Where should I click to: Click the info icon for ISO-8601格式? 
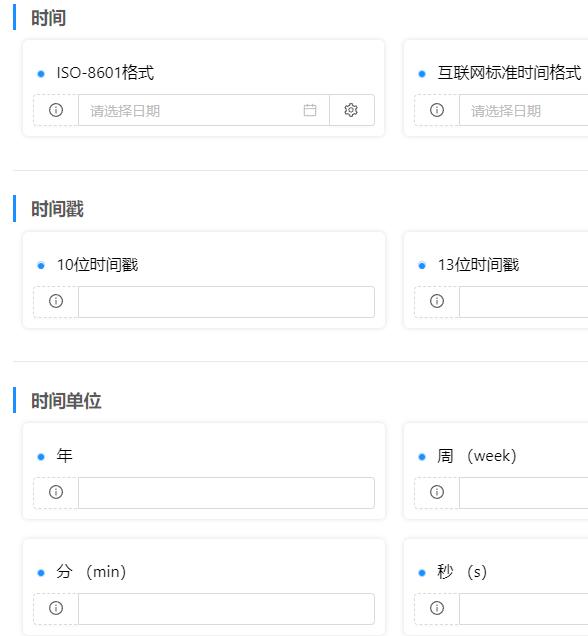(56, 110)
